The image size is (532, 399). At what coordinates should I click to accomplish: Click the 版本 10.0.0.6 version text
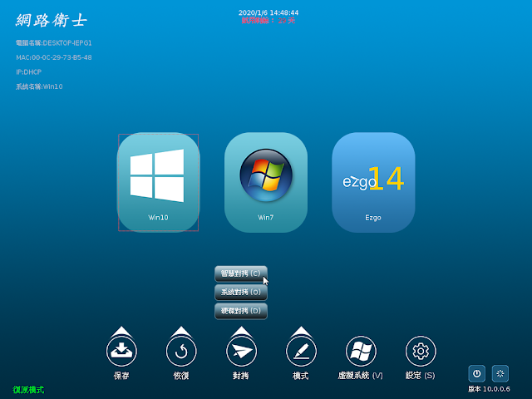point(489,389)
